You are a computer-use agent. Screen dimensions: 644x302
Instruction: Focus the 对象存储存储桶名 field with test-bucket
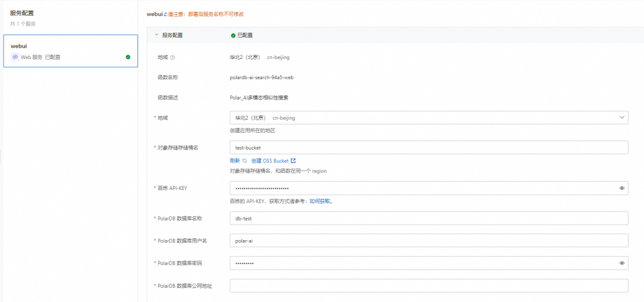pyautogui.click(x=429, y=148)
